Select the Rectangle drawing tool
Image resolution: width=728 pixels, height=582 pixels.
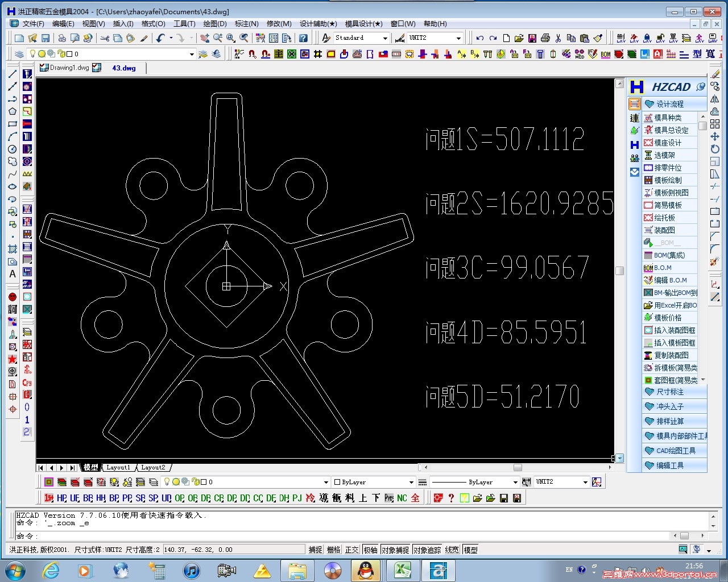coord(13,124)
